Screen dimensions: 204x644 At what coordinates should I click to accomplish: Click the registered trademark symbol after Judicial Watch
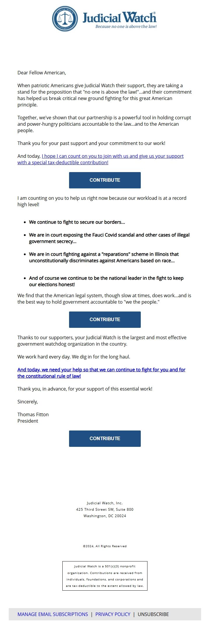point(154,13)
